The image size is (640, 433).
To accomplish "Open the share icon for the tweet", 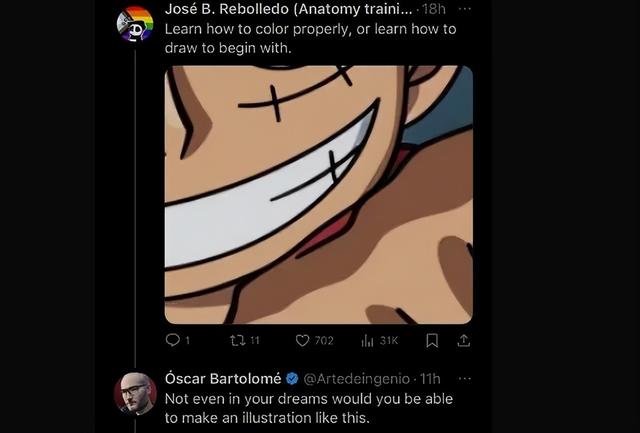I will (x=464, y=340).
